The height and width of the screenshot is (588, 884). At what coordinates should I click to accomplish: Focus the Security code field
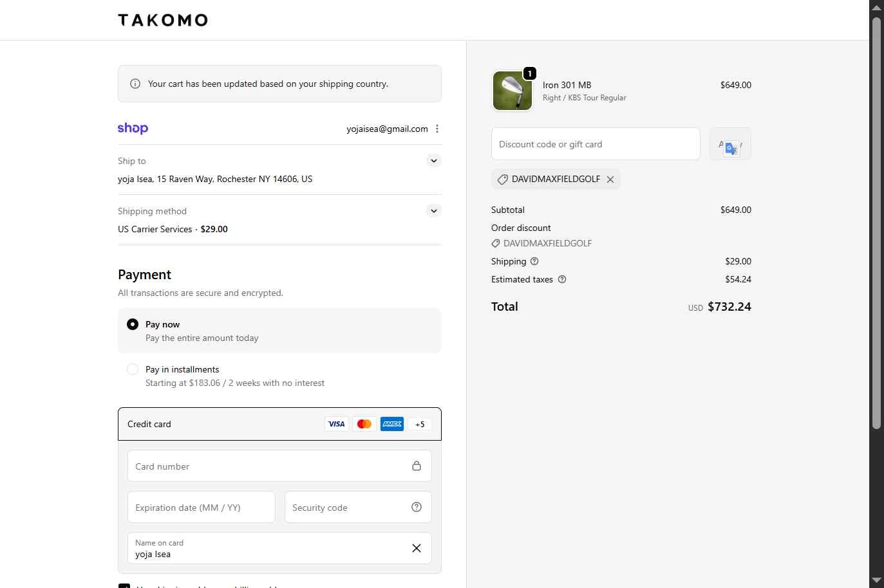tap(358, 507)
